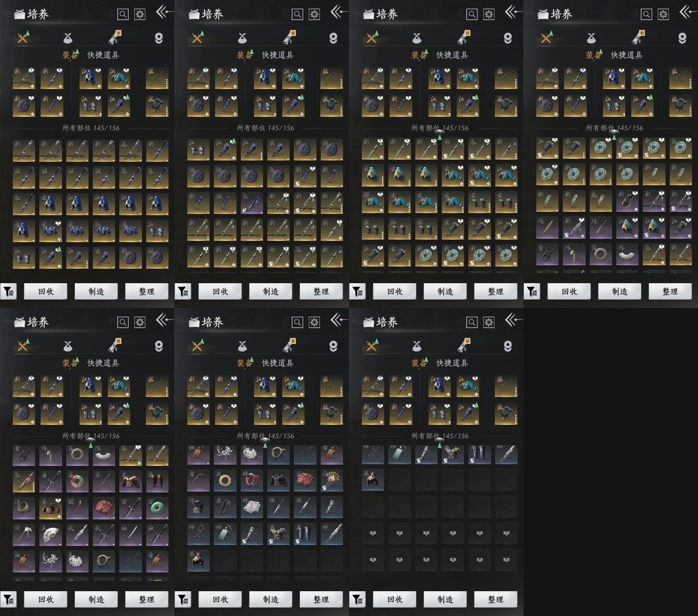Select the purple flute item in the second panel

pyautogui.click(x=251, y=203)
